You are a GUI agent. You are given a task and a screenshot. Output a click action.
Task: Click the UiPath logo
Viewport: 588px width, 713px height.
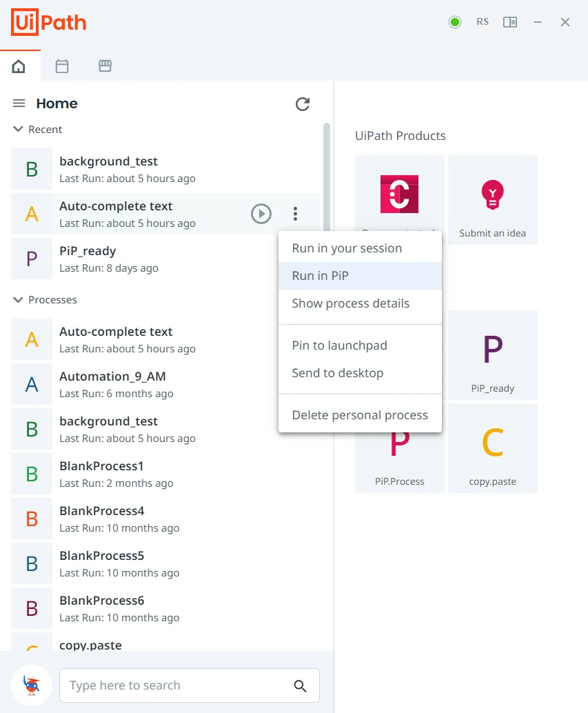click(49, 22)
